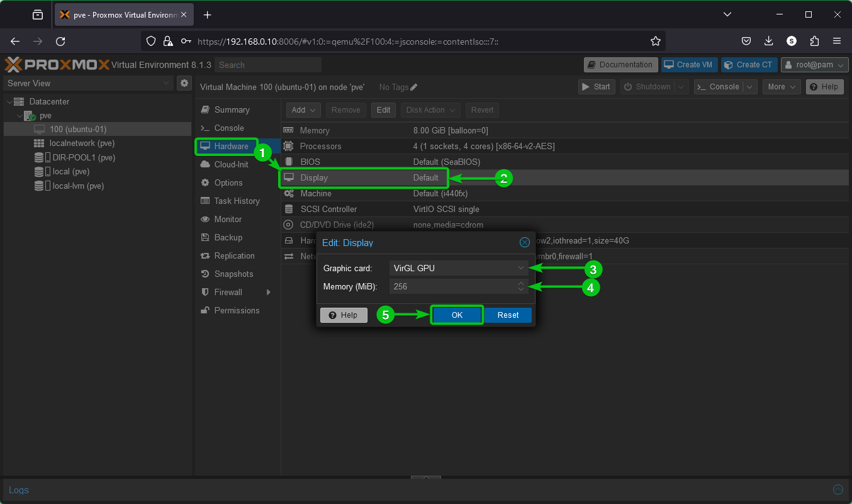Open Proxmox Documentation
This screenshot has width=852, height=504.
click(621, 65)
